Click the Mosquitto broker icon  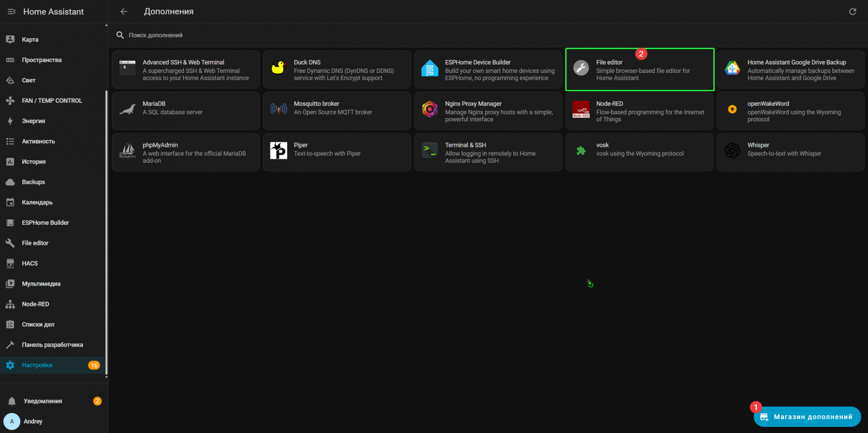278,109
